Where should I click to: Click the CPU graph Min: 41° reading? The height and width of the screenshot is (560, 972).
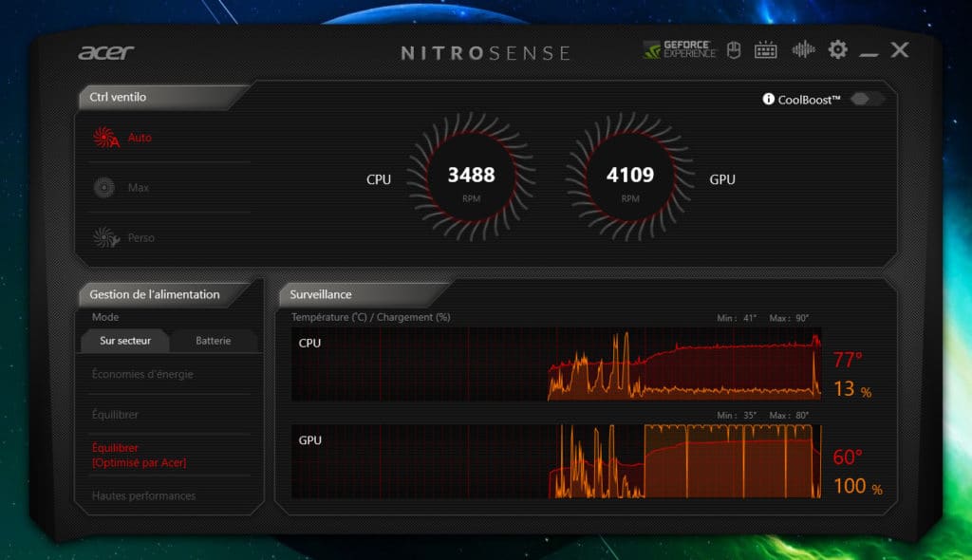click(x=737, y=318)
